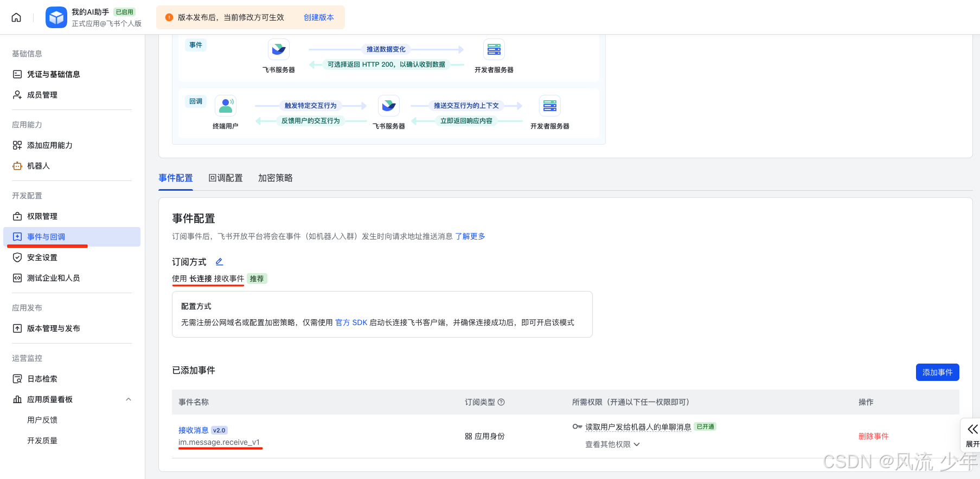Click the 开发者服务器 icon in 回调 diagram
The width and height of the screenshot is (980, 479).
point(550,106)
